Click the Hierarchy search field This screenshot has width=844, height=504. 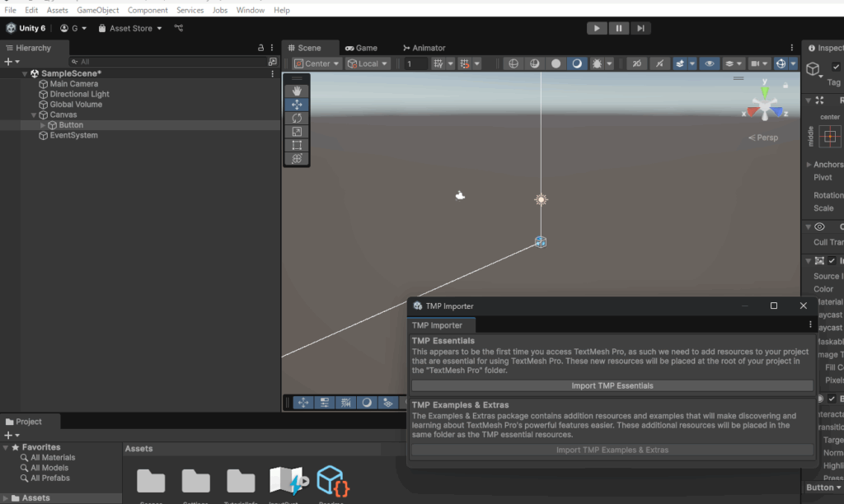coord(166,62)
